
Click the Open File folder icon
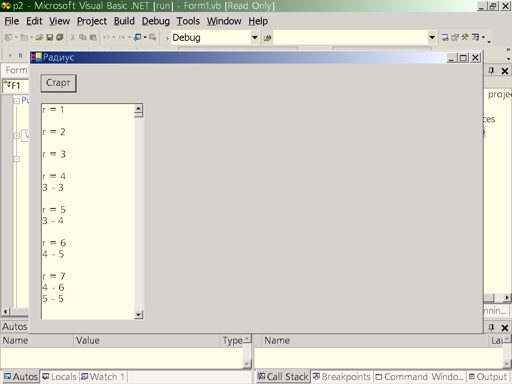pyautogui.click(x=39, y=37)
